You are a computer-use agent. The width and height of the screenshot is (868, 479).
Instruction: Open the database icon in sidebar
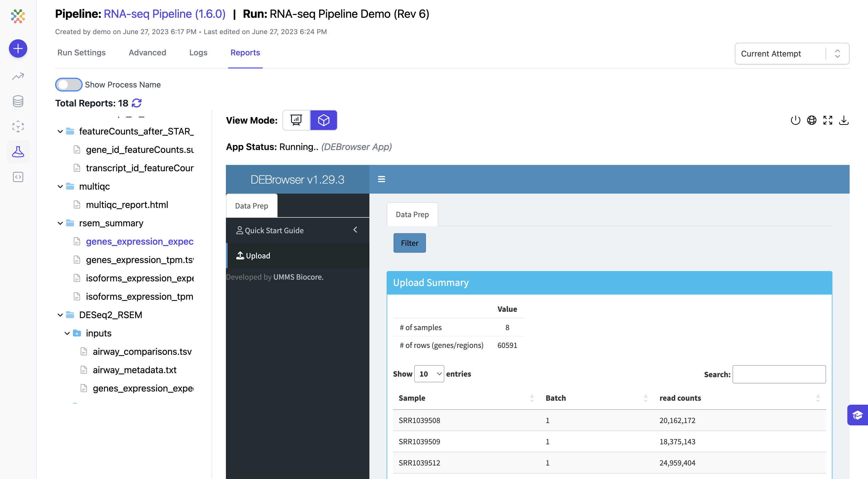[x=18, y=101]
